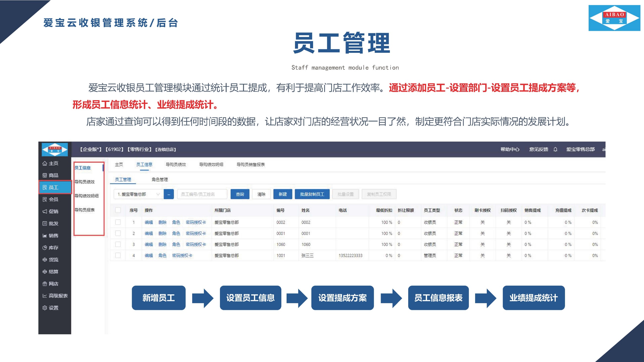Viewport: 644px width, 362px height.
Task: Click the 高级报表 line chart icon
Action: coord(45,296)
